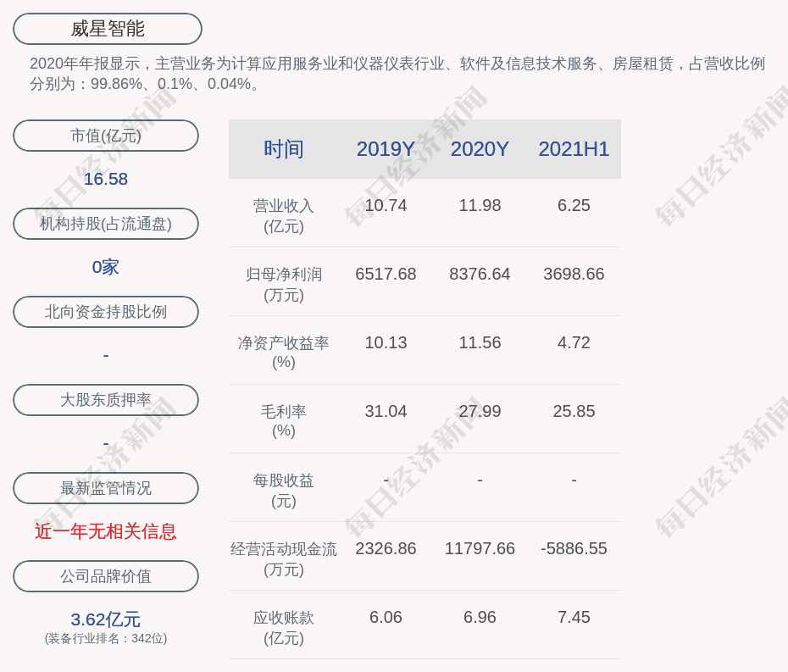Click the 时间 column header
Screen dimensions: 788x672
284,149
